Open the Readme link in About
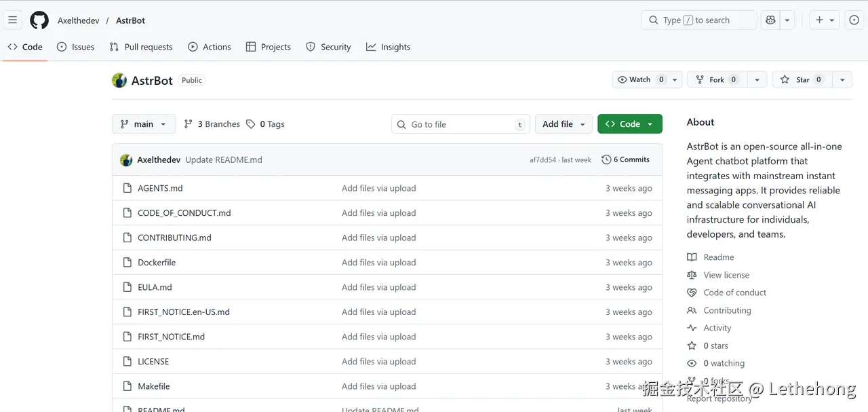The width and height of the screenshot is (868, 412). coord(710,257)
